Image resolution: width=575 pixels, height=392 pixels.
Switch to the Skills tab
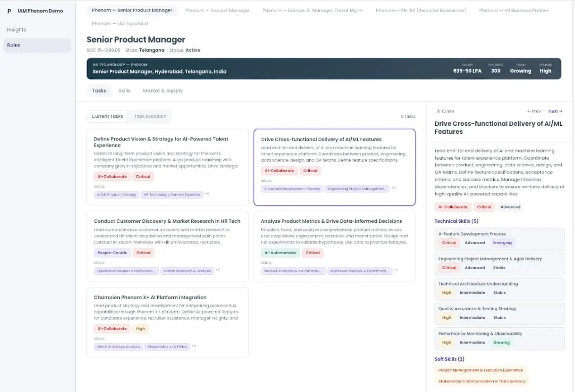click(124, 90)
